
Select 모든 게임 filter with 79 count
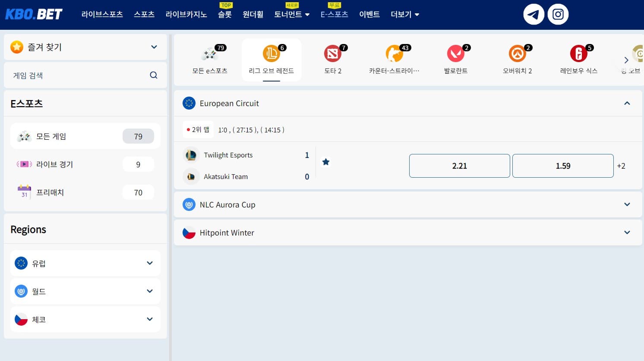(85, 136)
